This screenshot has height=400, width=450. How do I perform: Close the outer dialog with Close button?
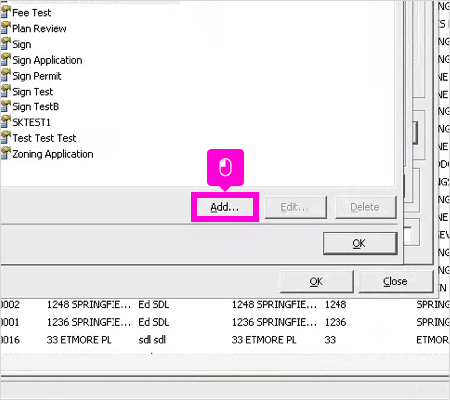click(396, 282)
